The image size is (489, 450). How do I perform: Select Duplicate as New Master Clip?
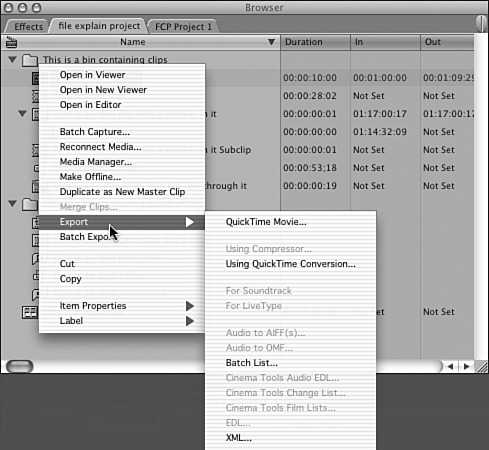[122, 192]
